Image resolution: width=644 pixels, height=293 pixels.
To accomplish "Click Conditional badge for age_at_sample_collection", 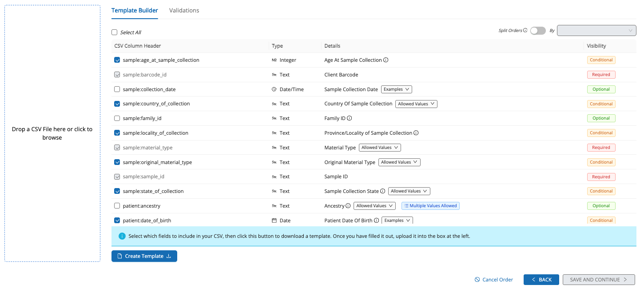I will point(601,60).
